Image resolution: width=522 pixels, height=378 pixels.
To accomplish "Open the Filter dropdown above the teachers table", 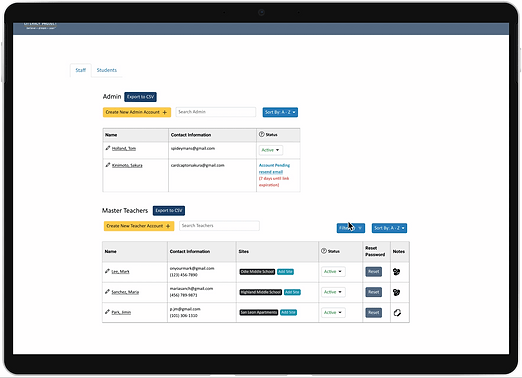I will pyautogui.click(x=351, y=228).
